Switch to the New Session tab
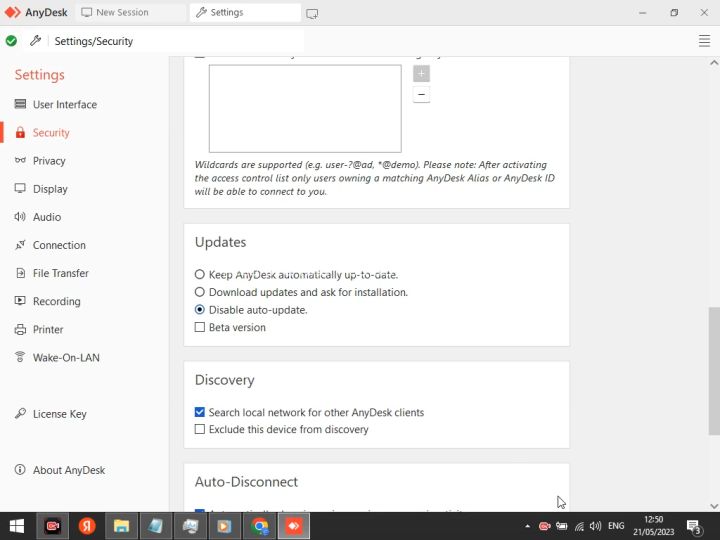Image resolution: width=720 pixels, height=540 pixels. [x=130, y=12]
